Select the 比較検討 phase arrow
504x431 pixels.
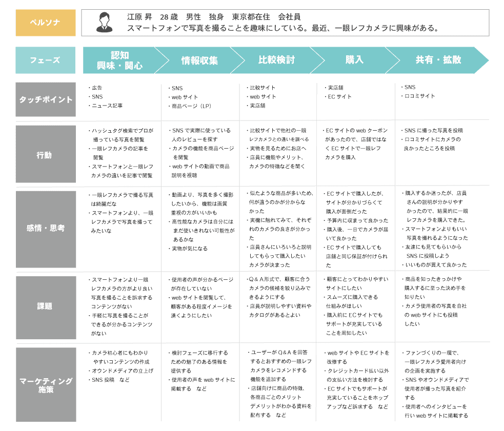click(277, 60)
